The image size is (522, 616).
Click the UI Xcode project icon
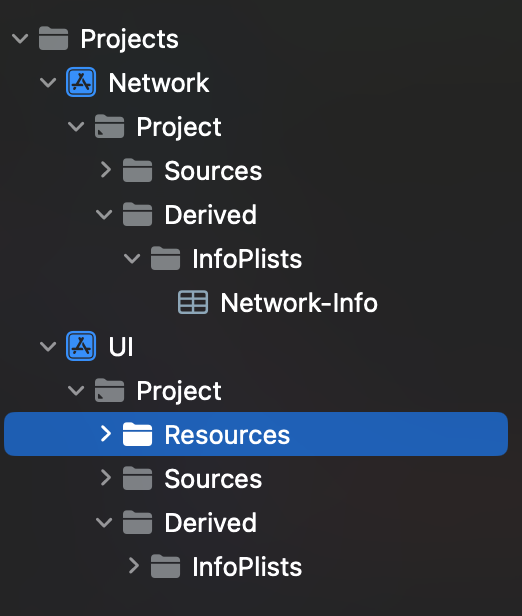coord(81,346)
